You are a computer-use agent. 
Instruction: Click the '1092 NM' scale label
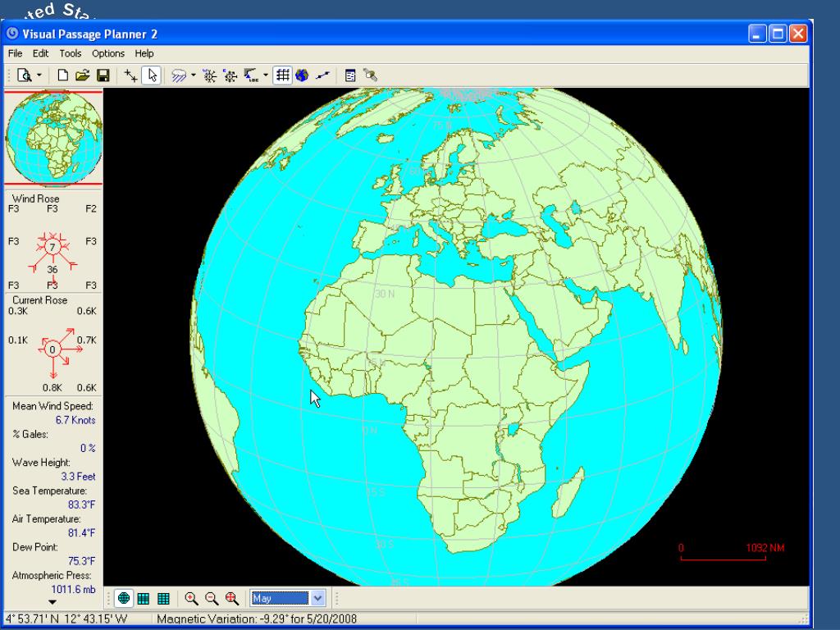(765, 548)
